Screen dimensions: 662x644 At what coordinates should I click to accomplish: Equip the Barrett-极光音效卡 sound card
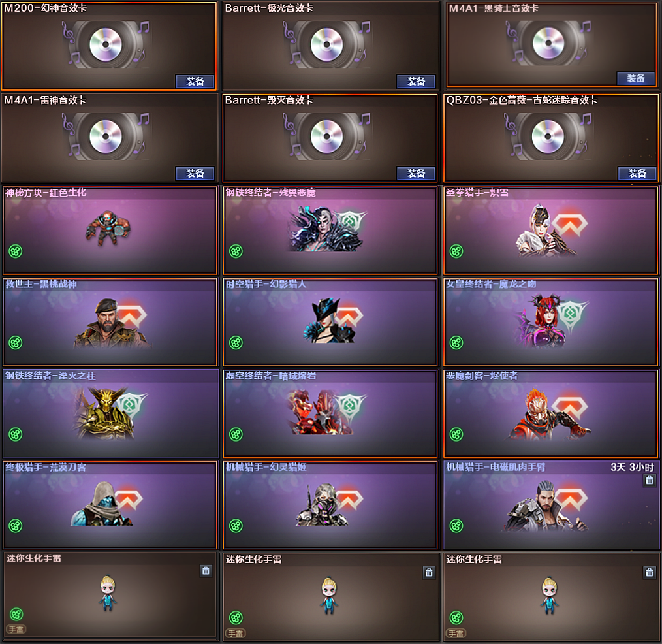click(416, 82)
